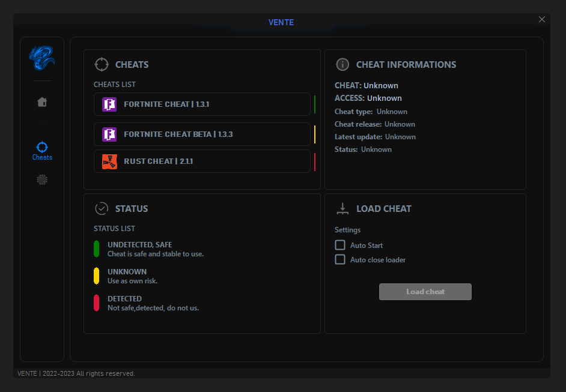Click the green UNDETECTED, SAFE legend pill
Screen dimensions: 566x392
pyautogui.click(x=96, y=249)
